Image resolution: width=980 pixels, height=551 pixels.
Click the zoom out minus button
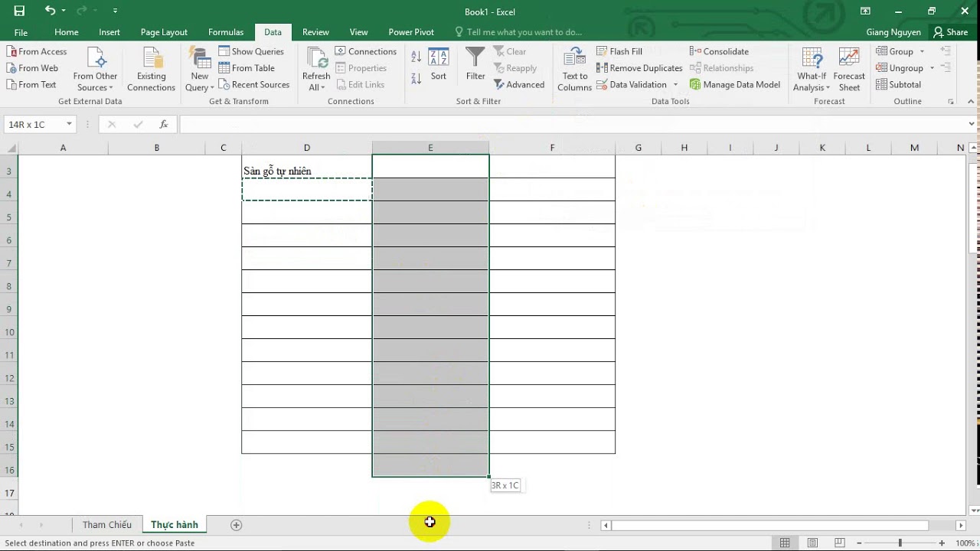coord(859,543)
